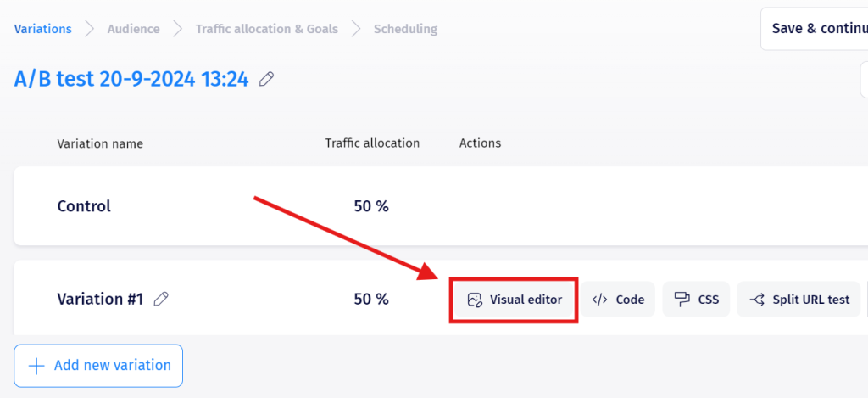Click the Actions column header
868x398 pixels.
480,143
